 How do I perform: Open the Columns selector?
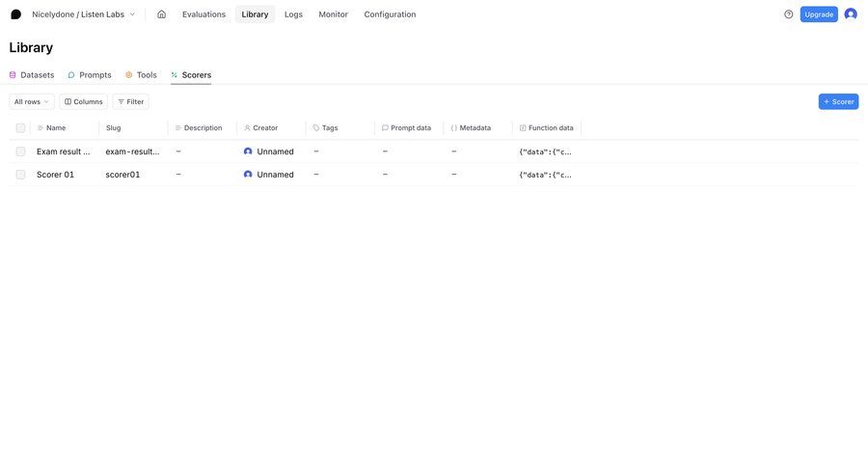pyautogui.click(x=84, y=102)
